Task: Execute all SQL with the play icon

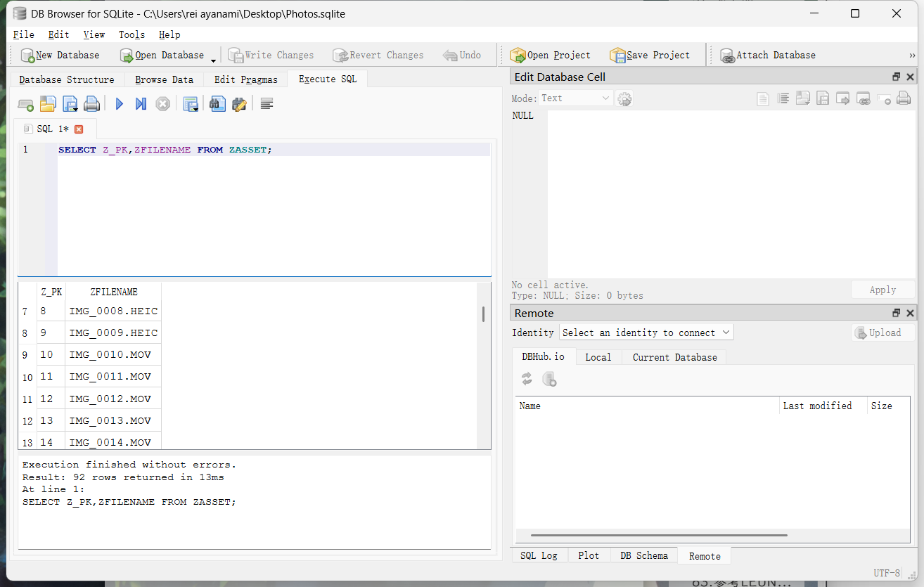Action: coord(120,104)
